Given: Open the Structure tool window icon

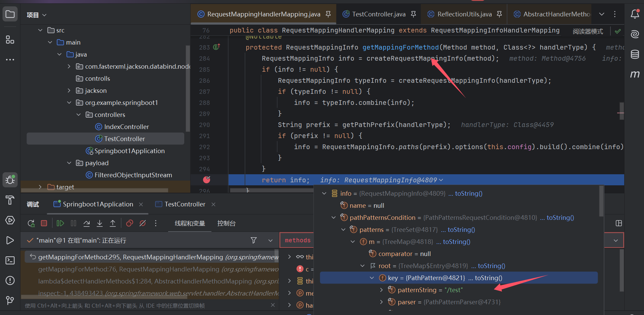Looking at the screenshot, I should [x=10, y=40].
